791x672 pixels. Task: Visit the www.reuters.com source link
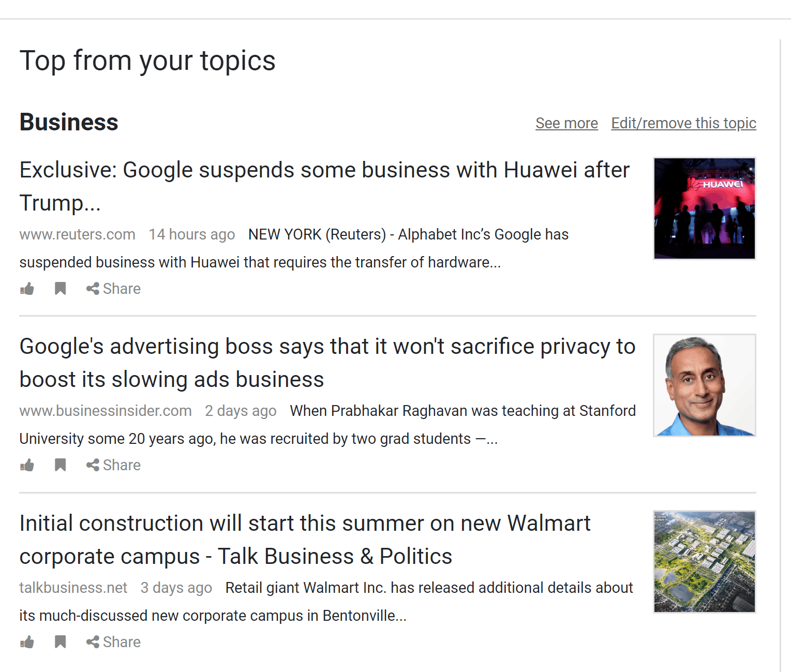(x=78, y=234)
